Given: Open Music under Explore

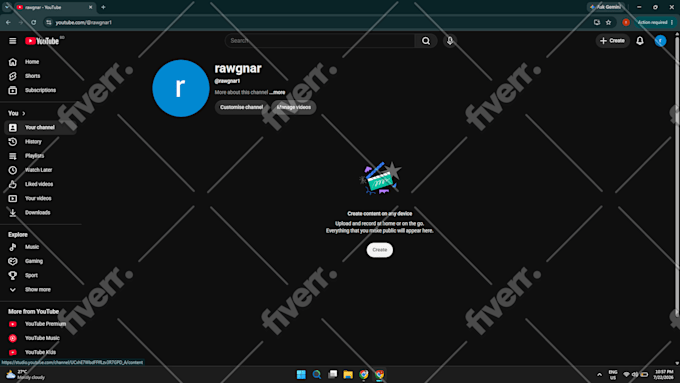Looking at the screenshot, I should [x=41, y=247].
